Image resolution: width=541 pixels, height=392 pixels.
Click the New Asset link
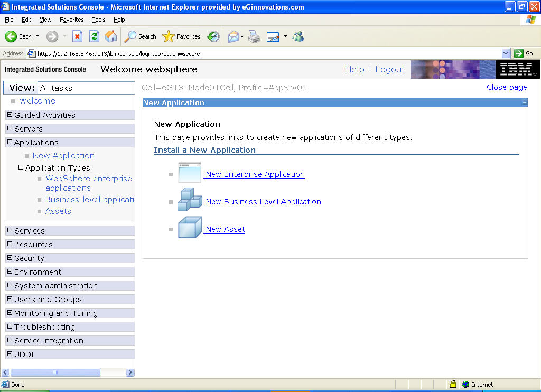click(225, 229)
